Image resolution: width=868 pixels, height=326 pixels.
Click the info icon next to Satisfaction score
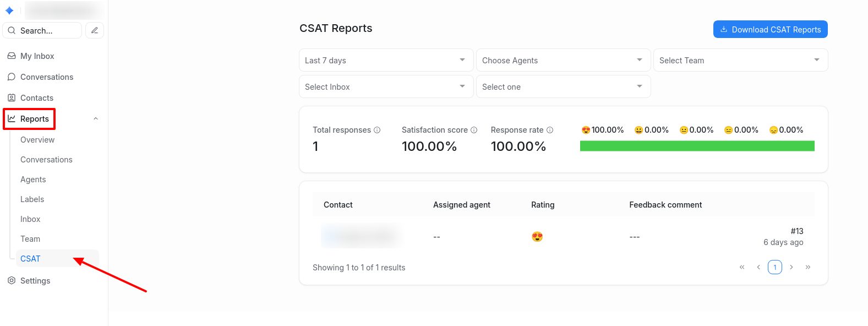(474, 130)
